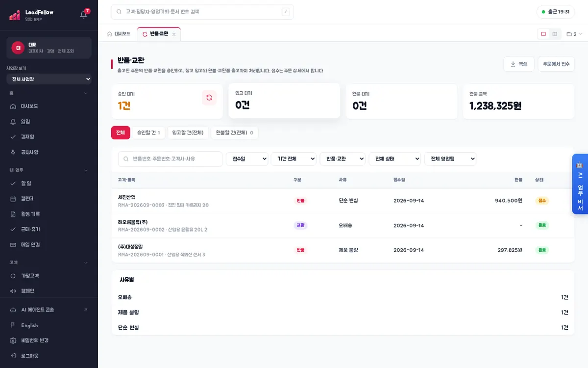Open the 전체 사업장 dropdown
The image size is (588, 368).
point(49,79)
